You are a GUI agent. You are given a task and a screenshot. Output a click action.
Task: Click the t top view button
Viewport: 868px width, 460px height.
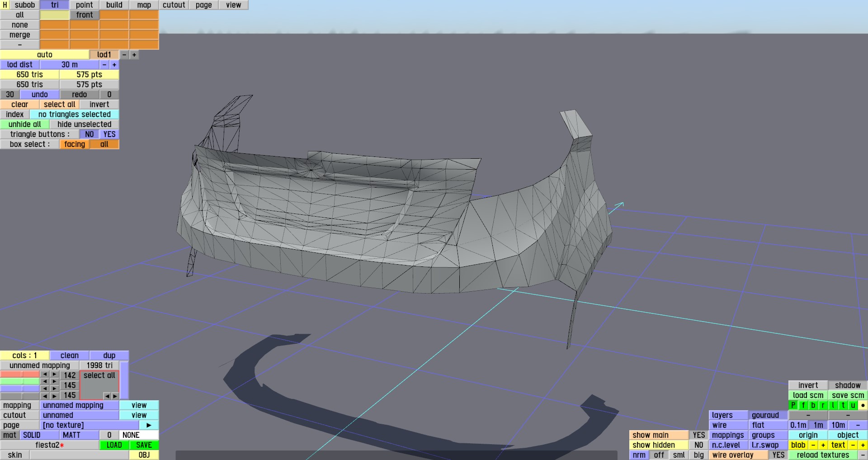[x=843, y=405]
